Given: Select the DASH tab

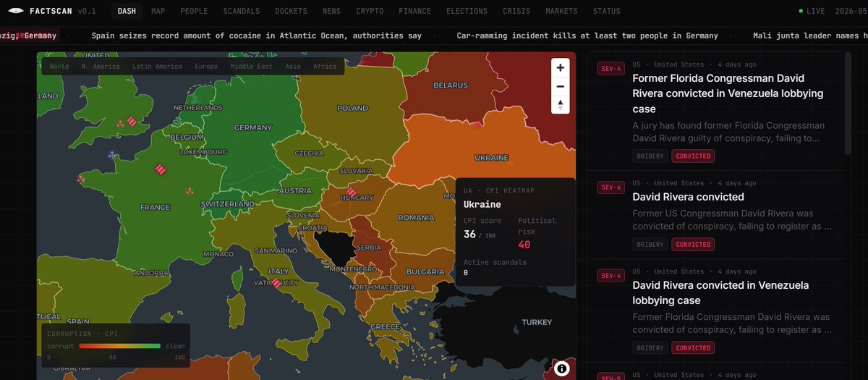Looking at the screenshot, I should (x=126, y=12).
